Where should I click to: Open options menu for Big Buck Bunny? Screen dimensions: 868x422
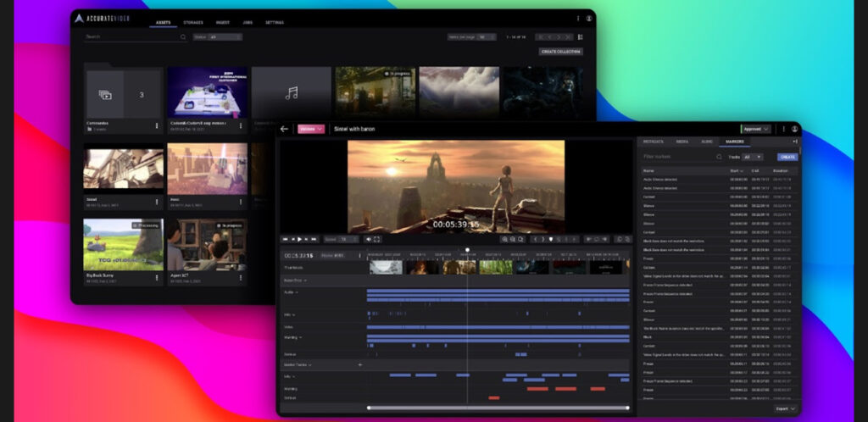(157, 278)
